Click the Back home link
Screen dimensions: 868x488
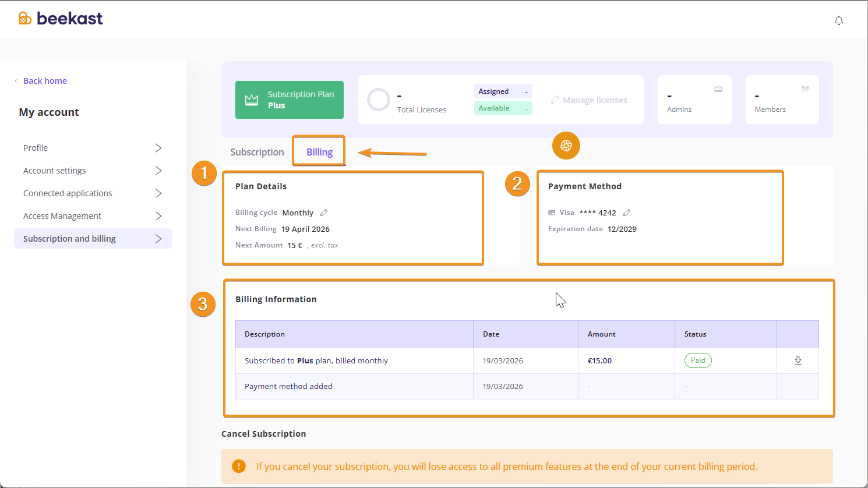[45, 81]
